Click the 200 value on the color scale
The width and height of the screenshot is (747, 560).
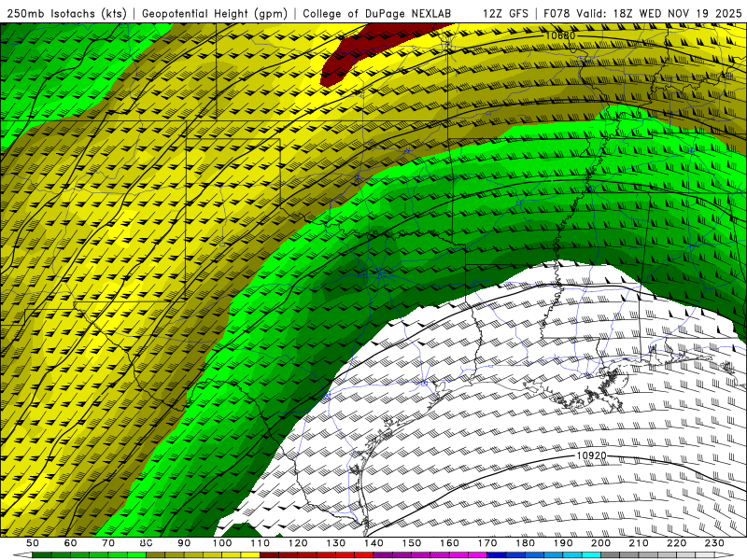[600, 543]
